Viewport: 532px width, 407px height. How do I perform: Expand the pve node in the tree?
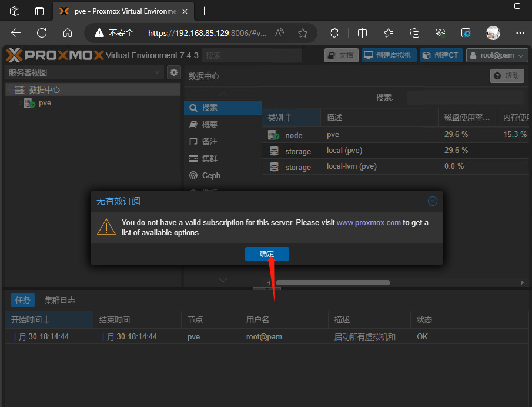pos(20,103)
